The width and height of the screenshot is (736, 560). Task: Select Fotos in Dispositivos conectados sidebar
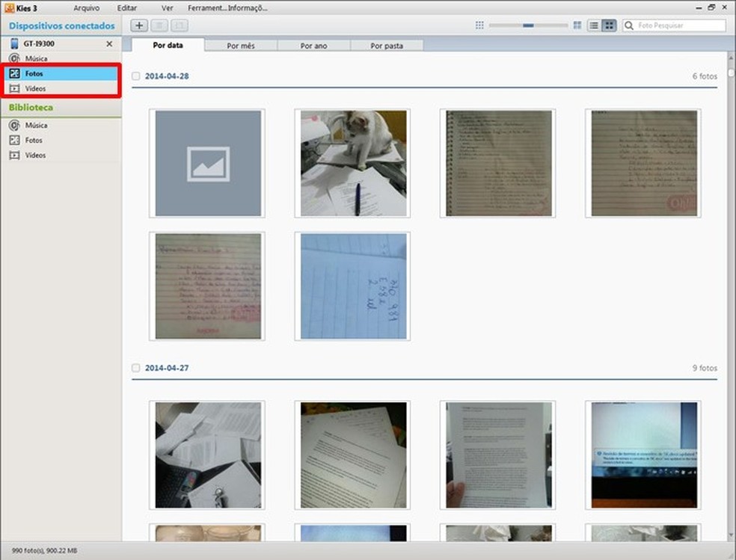(x=34, y=73)
